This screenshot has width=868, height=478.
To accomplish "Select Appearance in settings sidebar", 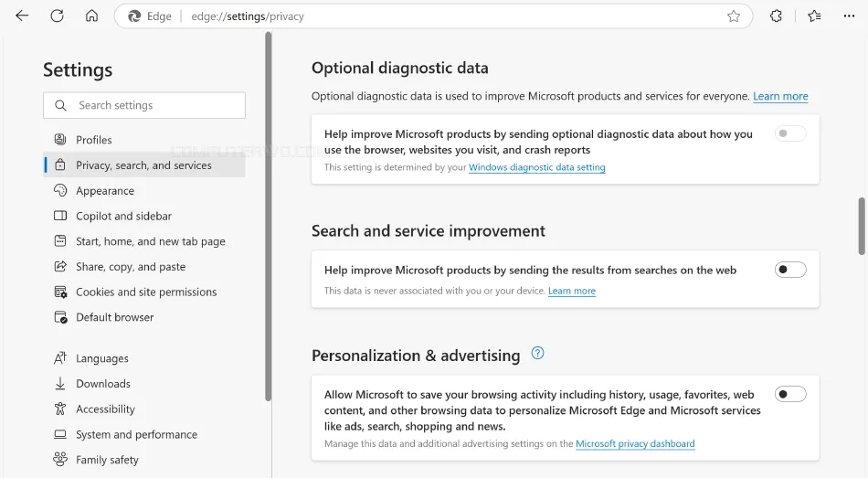I will 105,191.
